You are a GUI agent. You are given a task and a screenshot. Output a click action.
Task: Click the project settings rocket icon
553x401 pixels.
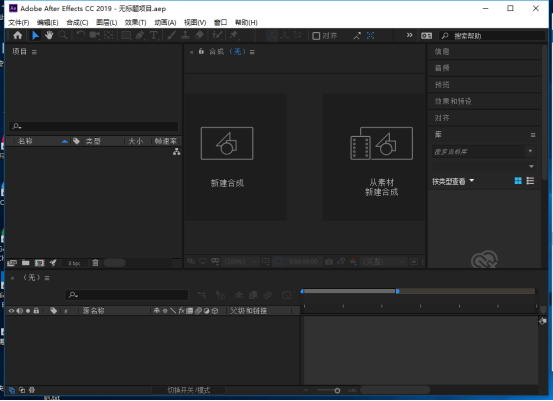[x=53, y=263]
